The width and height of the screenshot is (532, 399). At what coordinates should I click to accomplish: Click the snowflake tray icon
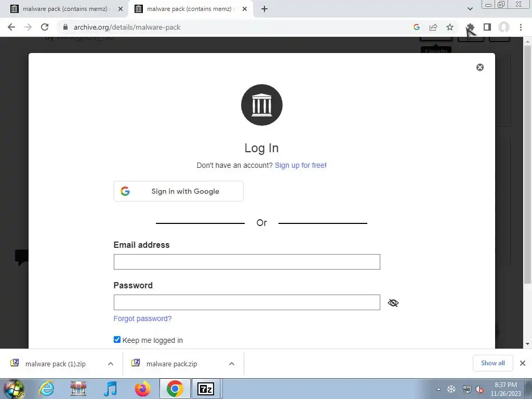pos(451,389)
